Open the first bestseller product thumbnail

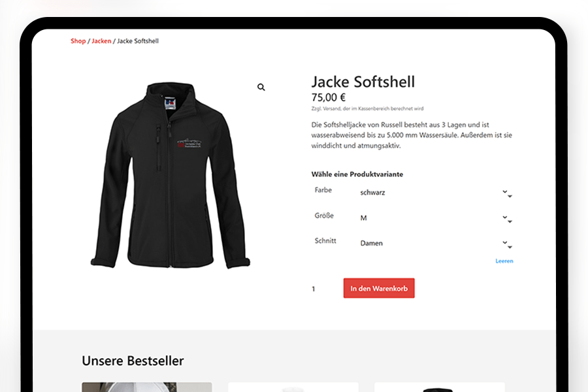(x=146, y=387)
